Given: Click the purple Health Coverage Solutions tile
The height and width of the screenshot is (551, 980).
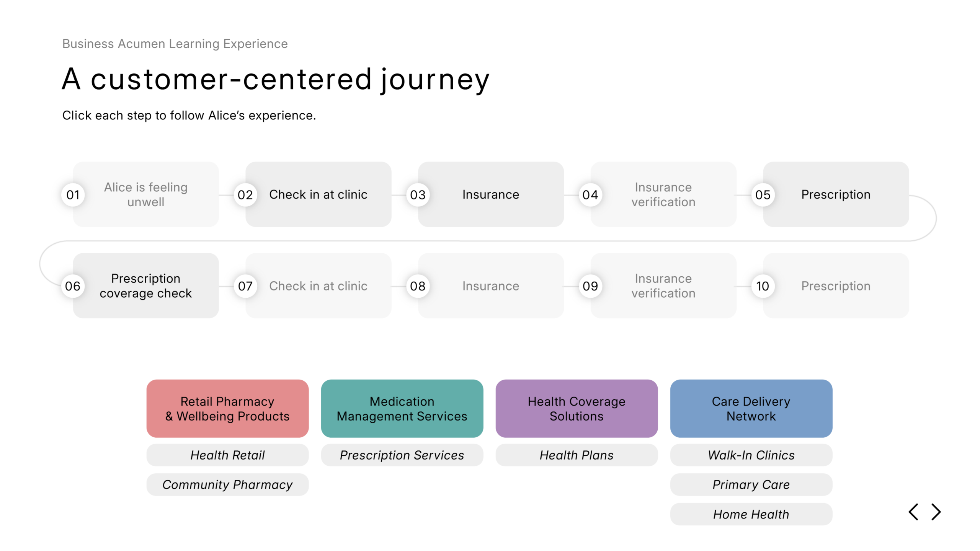Looking at the screenshot, I should pos(577,409).
